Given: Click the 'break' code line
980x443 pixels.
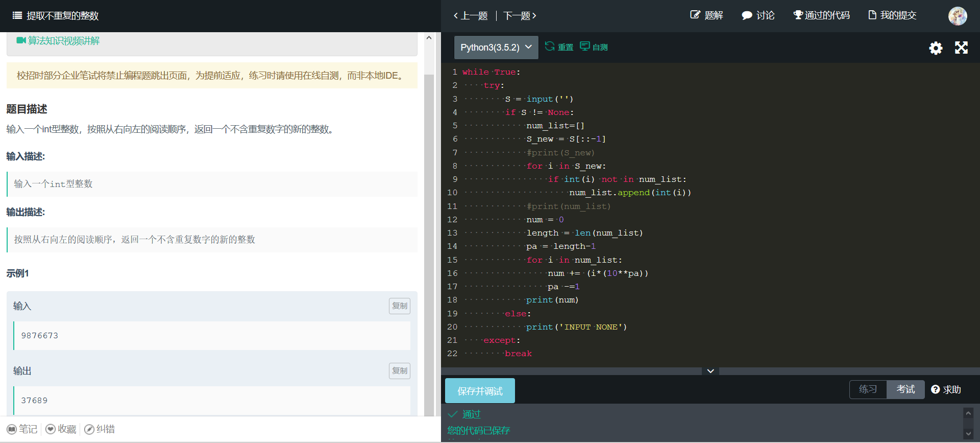Looking at the screenshot, I should [x=518, y=354].
